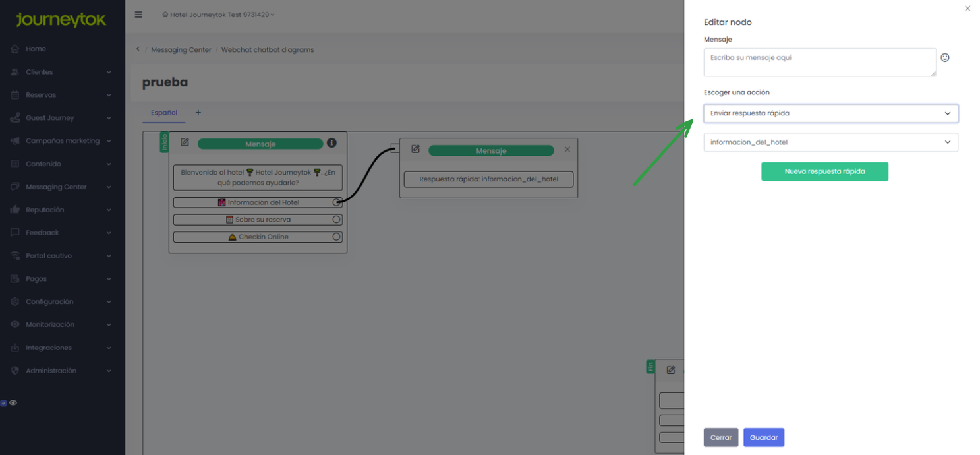Remove second Mensaje node with X icon
The height and width of the screenshot is (455, 980).
567,150
